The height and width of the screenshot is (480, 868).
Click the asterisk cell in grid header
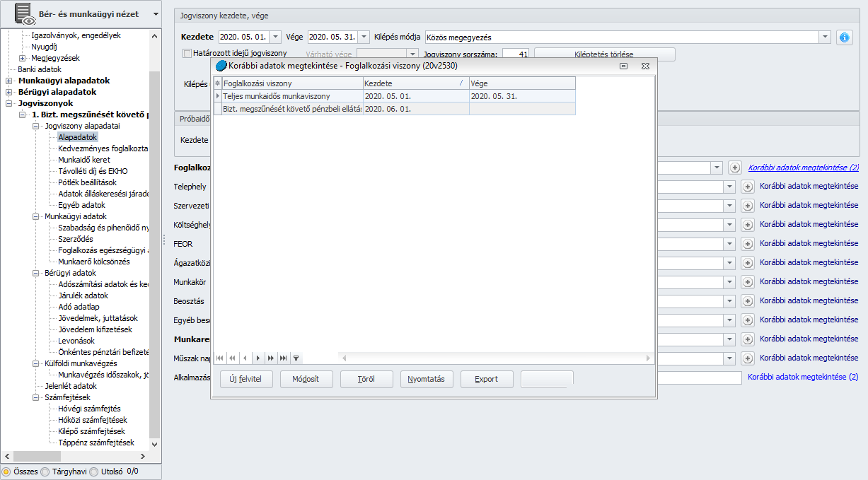click(217, 83)
